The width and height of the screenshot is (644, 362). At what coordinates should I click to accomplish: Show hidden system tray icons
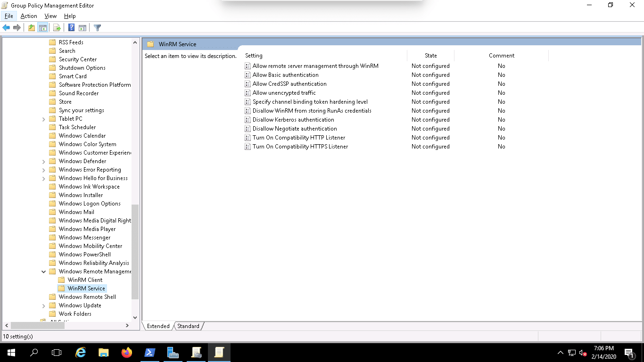click(x=561, y=353)
